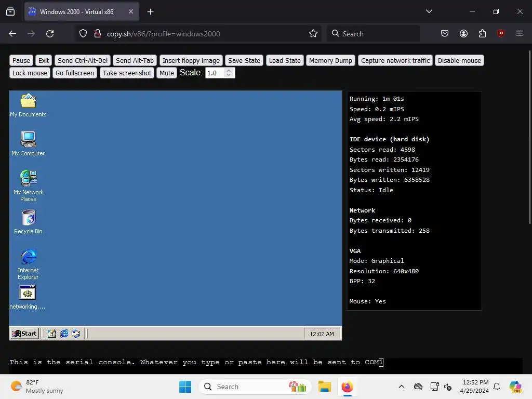The height and width of the screenshot is (399, 532).
Task: Pause the emulator
Action: point(21,60)
